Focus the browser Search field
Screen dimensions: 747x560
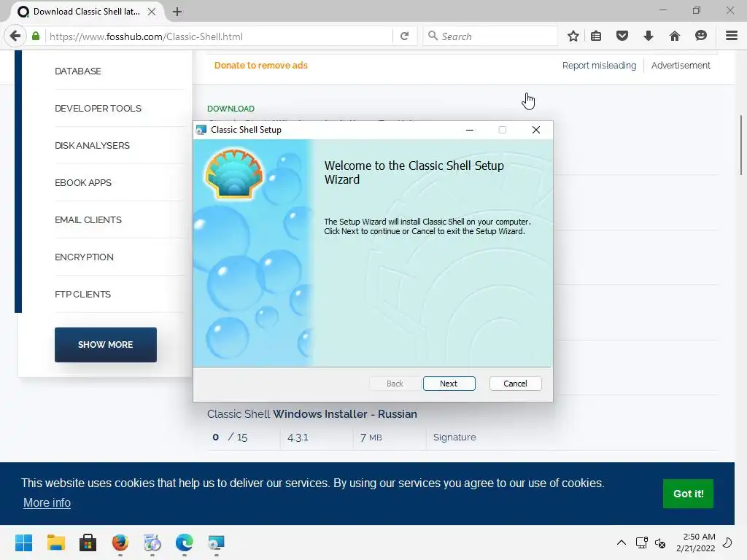tap(491, 36)
